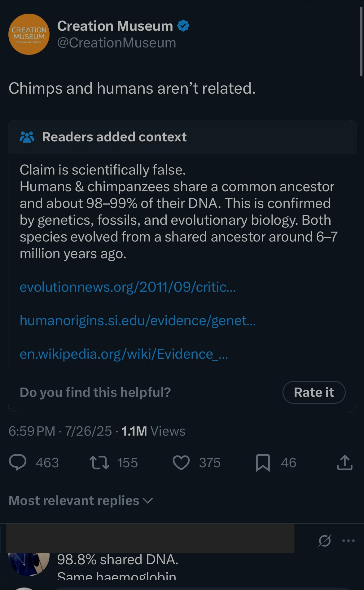The height and width of the screenshot is (590, 364).
Task: Bookmark the tweet
Action: (263, 462)
